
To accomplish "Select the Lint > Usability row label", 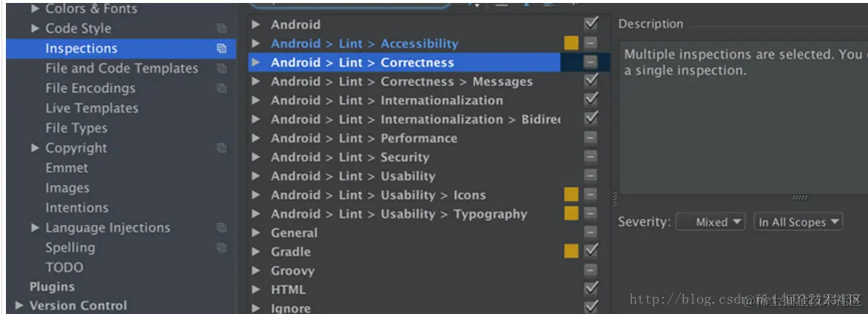I will tap(353, 176).
